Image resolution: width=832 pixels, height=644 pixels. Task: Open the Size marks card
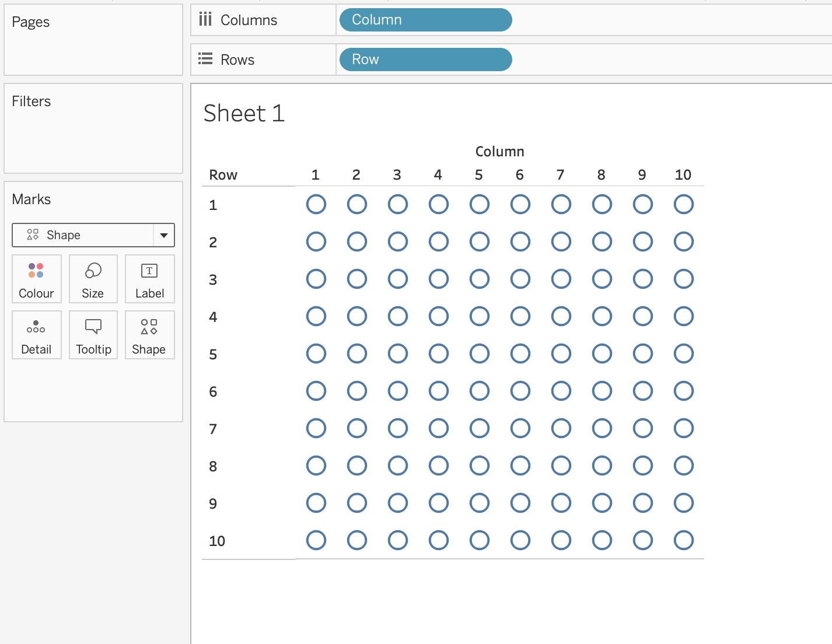coord(93,279)
